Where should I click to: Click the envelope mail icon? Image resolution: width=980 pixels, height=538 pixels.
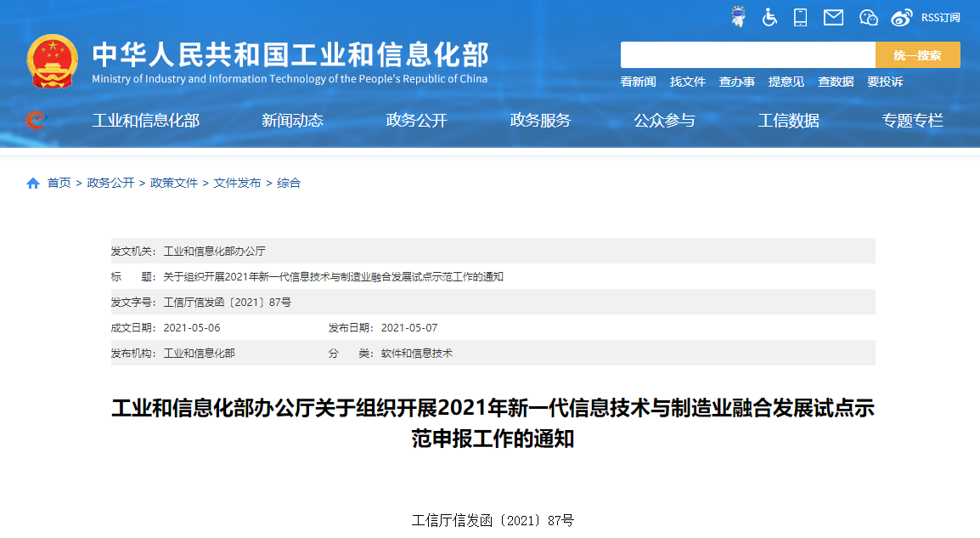pos(833,17)
